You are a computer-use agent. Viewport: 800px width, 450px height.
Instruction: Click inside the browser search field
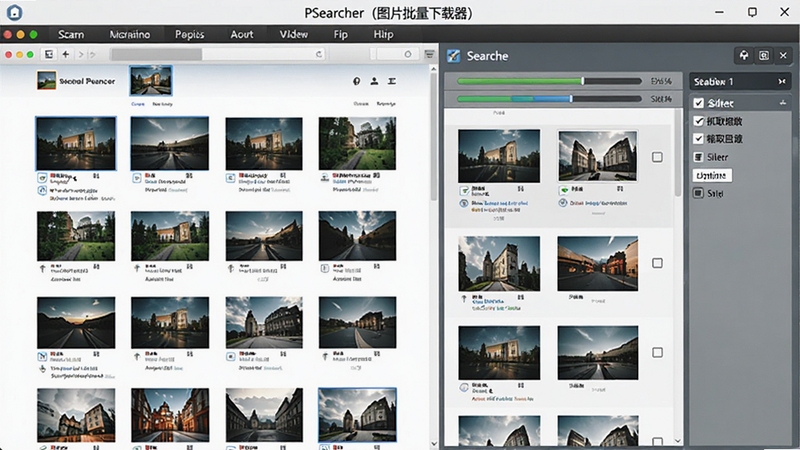(x=393, y=54)
